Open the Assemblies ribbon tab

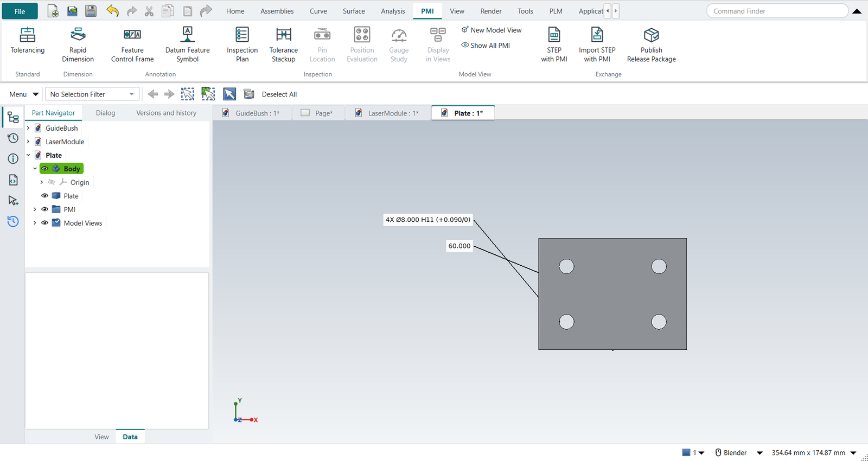pos(277,11)
